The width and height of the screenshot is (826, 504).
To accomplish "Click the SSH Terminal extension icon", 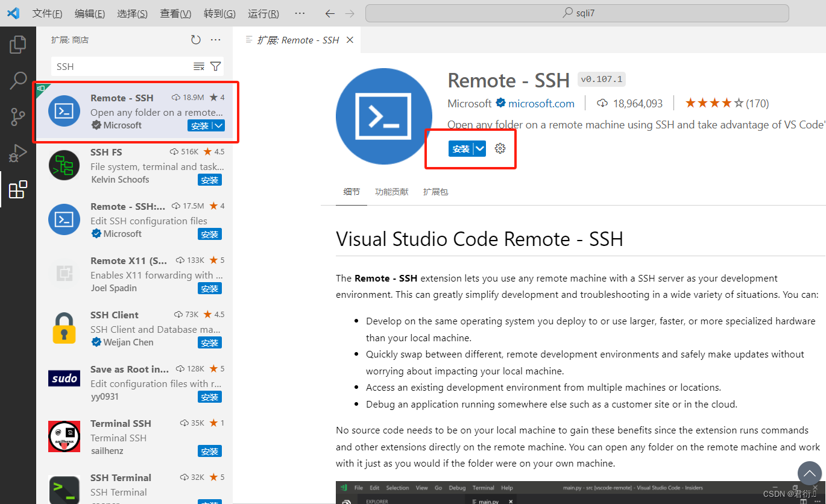I will pos(64,490).
